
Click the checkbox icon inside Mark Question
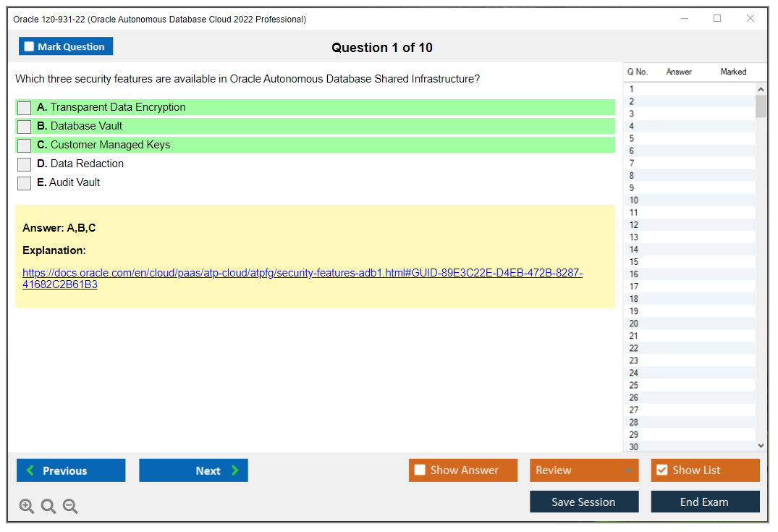click(28, 46)
